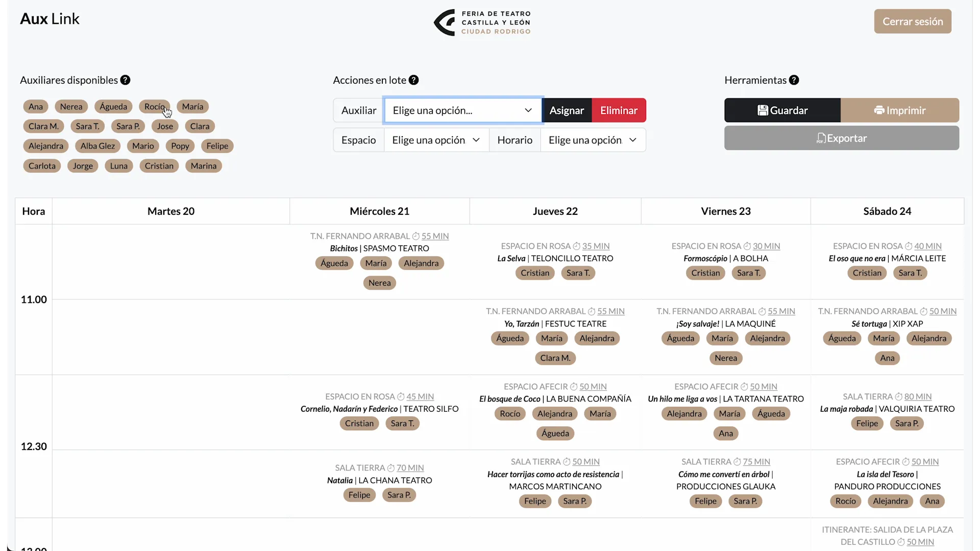The width and height of the screenshot is (980, 551).
Task: Click 80 MIN link for La maja robada
Action: point(918,396)
